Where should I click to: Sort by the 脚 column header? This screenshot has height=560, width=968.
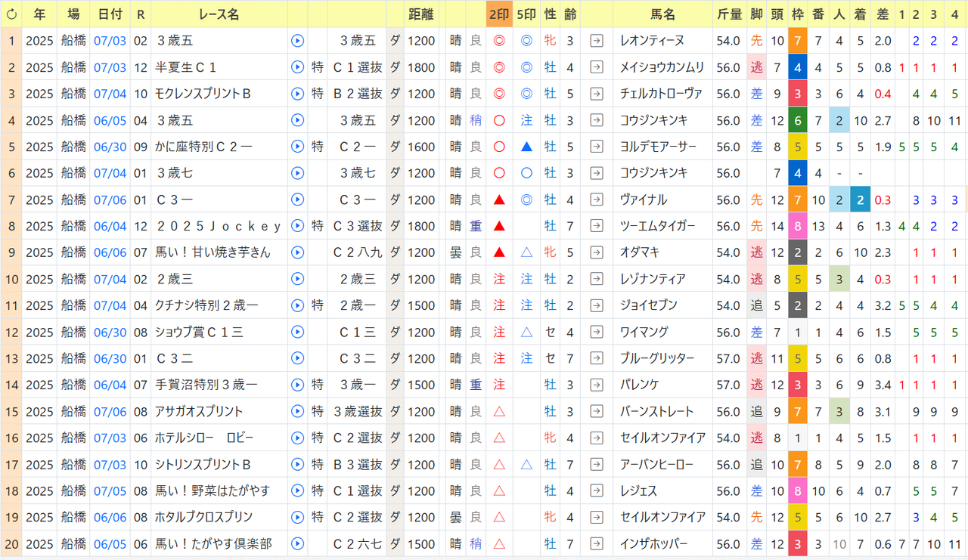[x=757, y=14]
